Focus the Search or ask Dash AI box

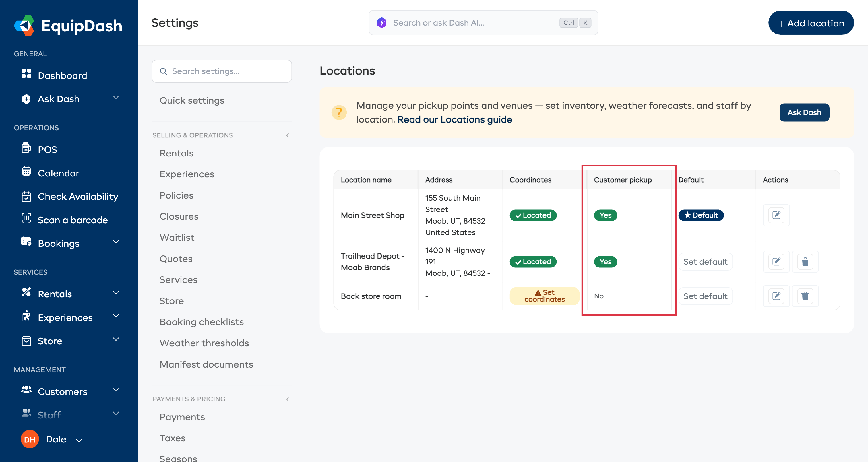pyautogui.click(x=483, y=23)
